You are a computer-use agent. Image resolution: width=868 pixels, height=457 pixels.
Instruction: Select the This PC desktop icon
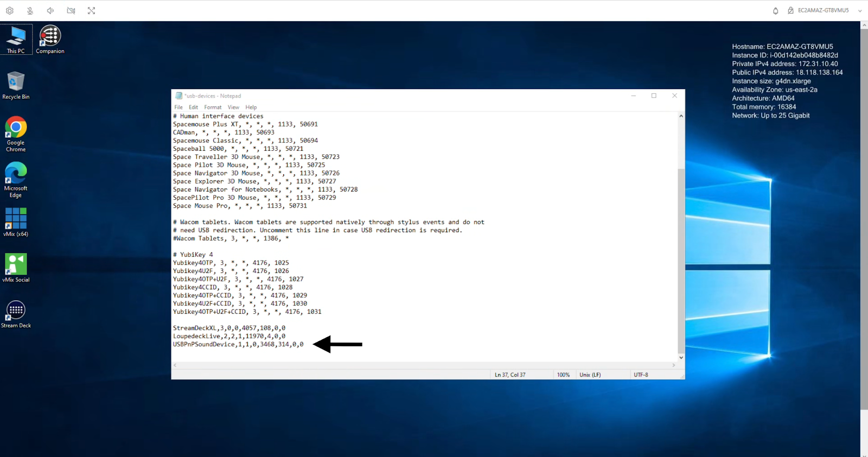16,40
